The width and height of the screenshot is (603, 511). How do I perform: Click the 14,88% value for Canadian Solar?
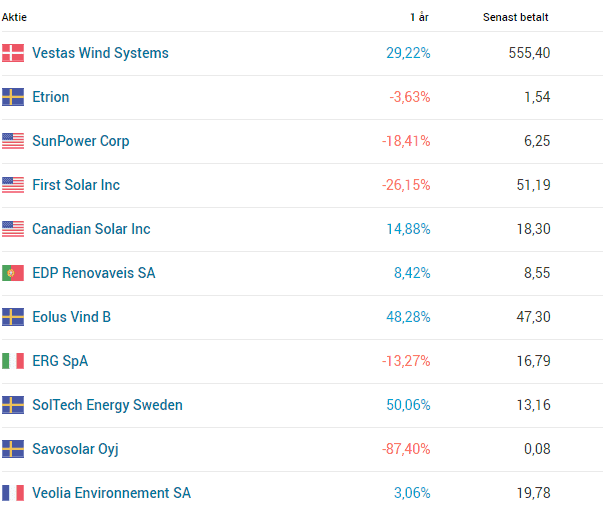(408, 229)
